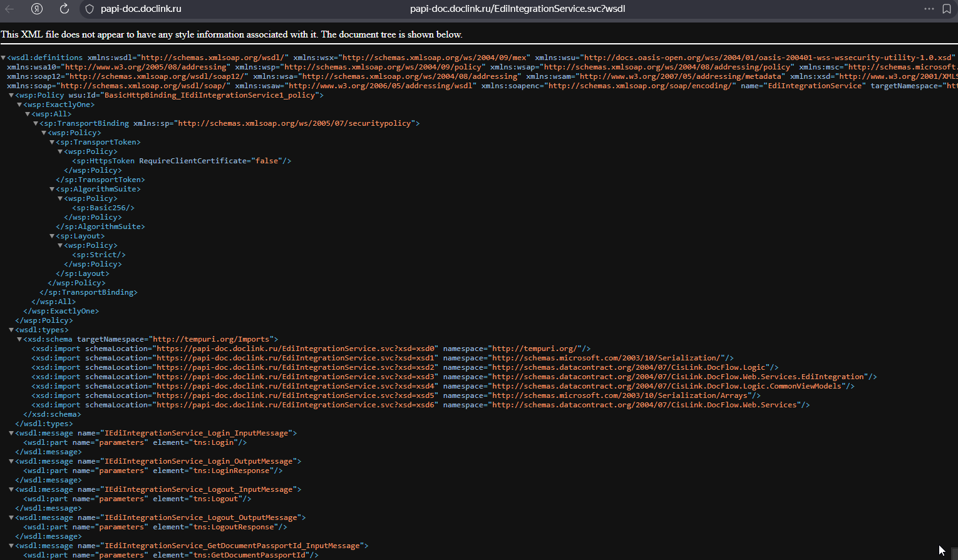The height and width of the screenshot is (560, 958).
Task: Collapse the sp:TransportToken node
Action: coord(52,142)
